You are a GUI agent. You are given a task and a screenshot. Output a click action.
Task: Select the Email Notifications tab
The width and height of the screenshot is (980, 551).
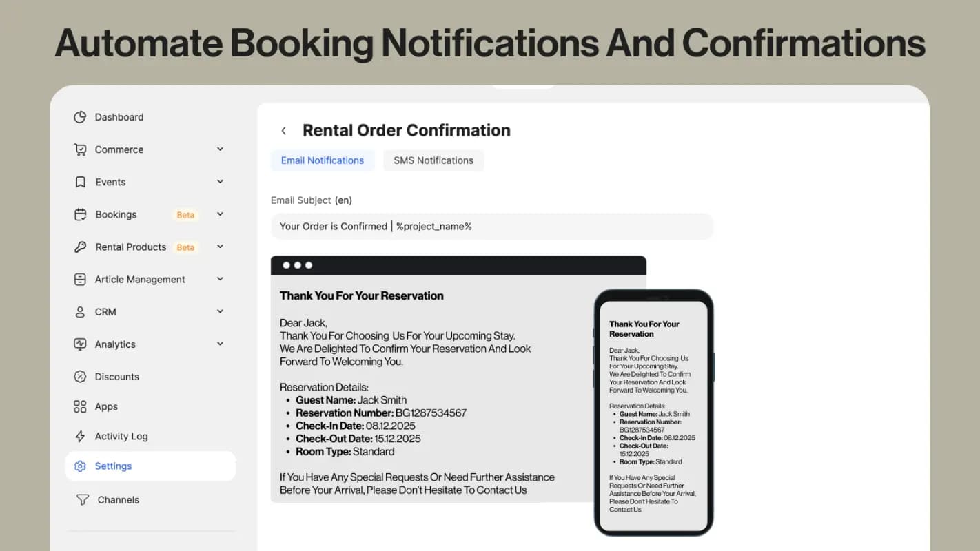click(x=322, y=160)
